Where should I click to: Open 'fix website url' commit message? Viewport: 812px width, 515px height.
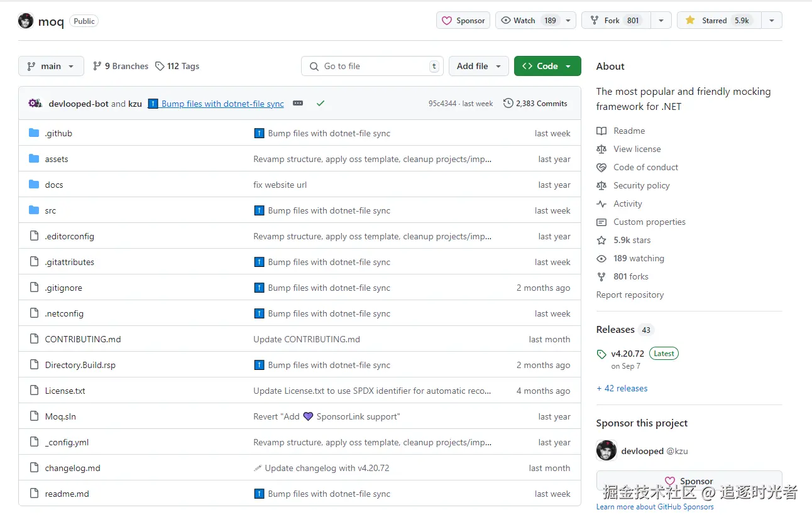coord(280,185)
